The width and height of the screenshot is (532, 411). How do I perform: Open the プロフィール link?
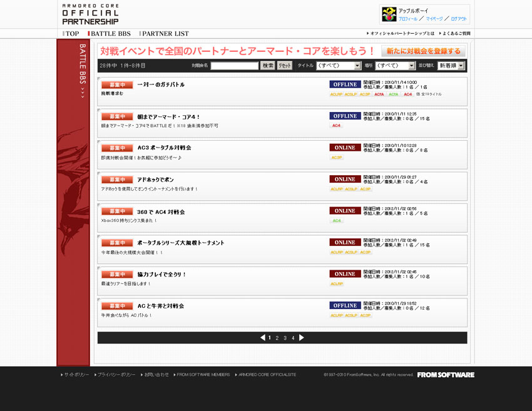(x=408, y=19)
